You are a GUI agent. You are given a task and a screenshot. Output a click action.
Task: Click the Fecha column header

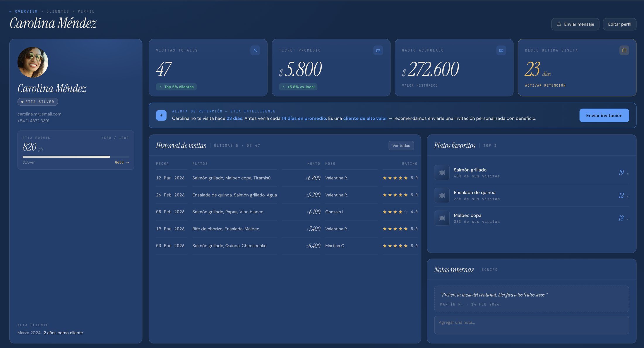tap(162, 164)
